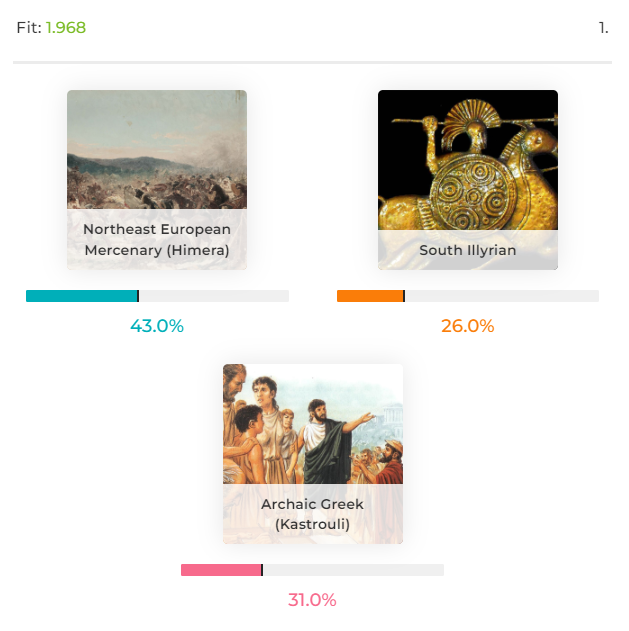Click the orange South Illyrian progress bar

(x=468, y=296)
